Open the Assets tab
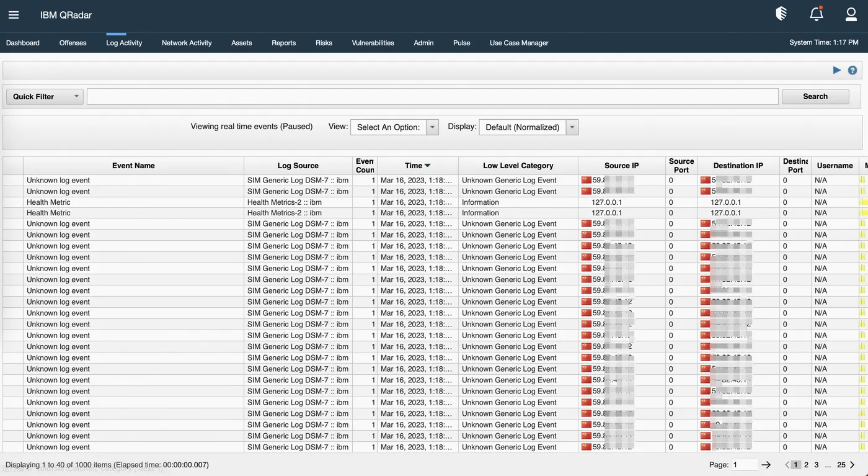 242,43
